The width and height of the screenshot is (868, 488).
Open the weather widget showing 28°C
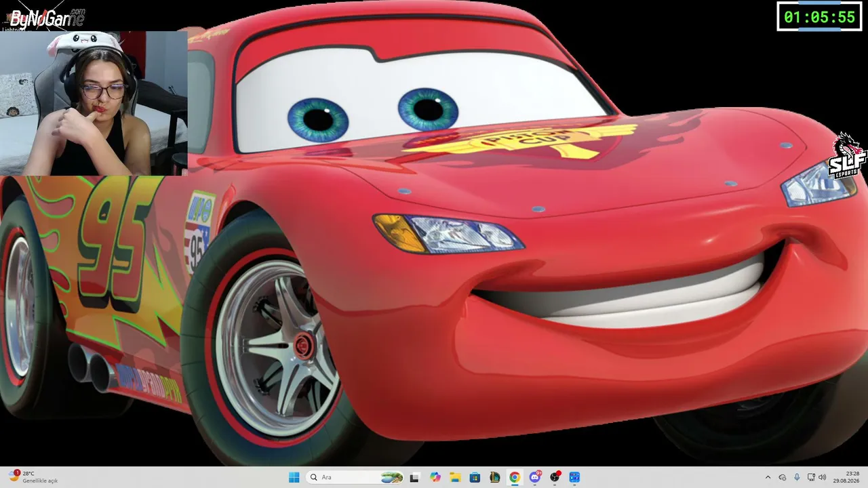coord(34,477)
